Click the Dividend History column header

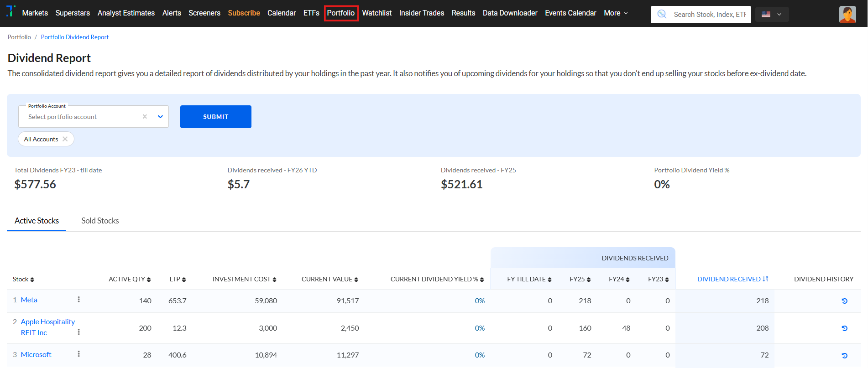coord(824,279)
